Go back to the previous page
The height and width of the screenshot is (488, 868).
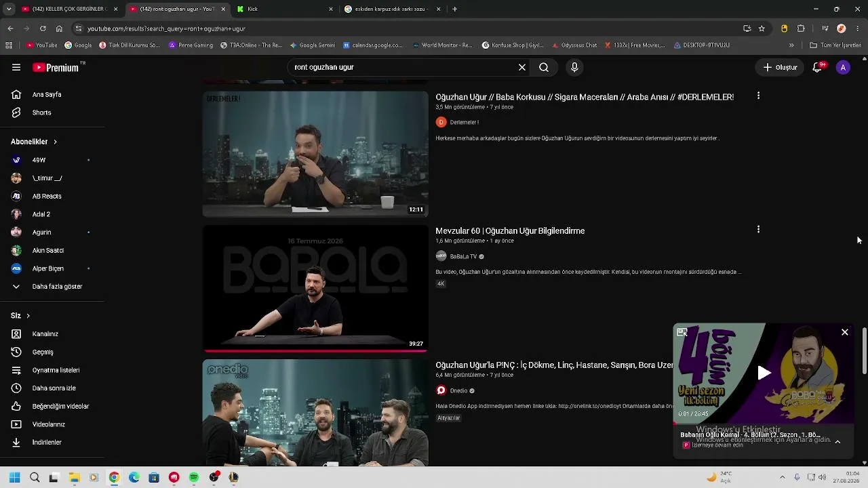point(10,28)
